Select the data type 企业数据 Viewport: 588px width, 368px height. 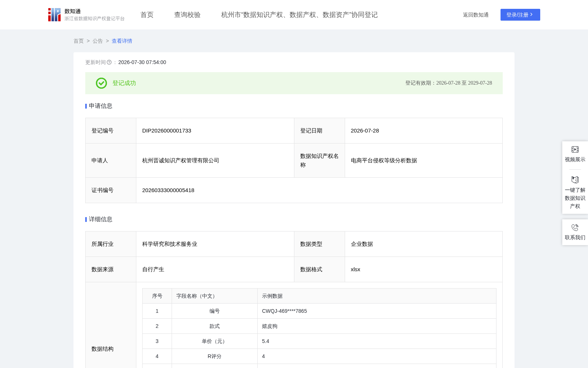(362, 244)
